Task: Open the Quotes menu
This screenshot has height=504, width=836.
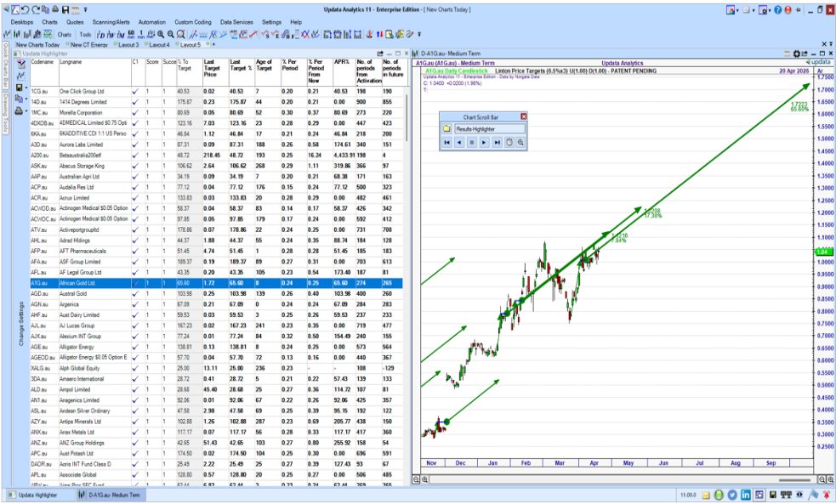Action: 75,22
